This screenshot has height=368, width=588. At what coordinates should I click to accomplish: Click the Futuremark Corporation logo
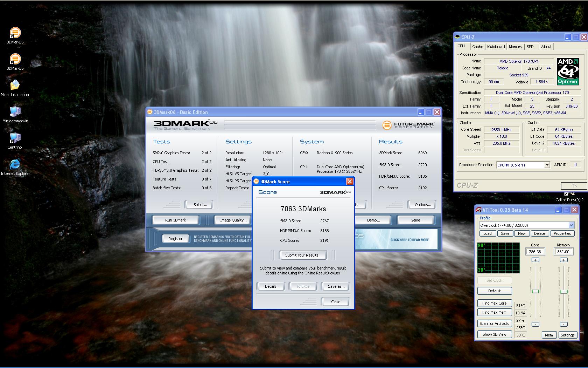tap(408, 125)
